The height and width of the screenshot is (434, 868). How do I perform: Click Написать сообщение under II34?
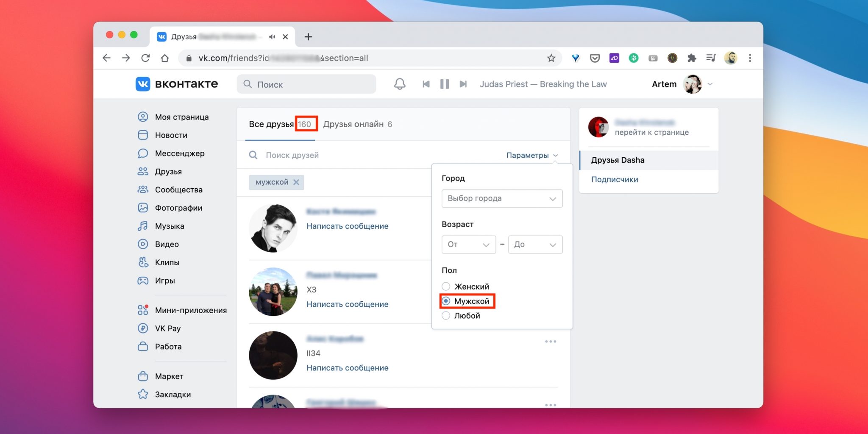(x=347, y=367)
